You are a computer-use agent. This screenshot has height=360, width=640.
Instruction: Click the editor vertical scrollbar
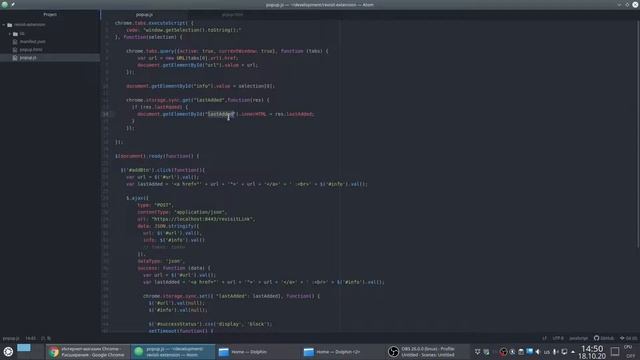[x=638, y=133]
